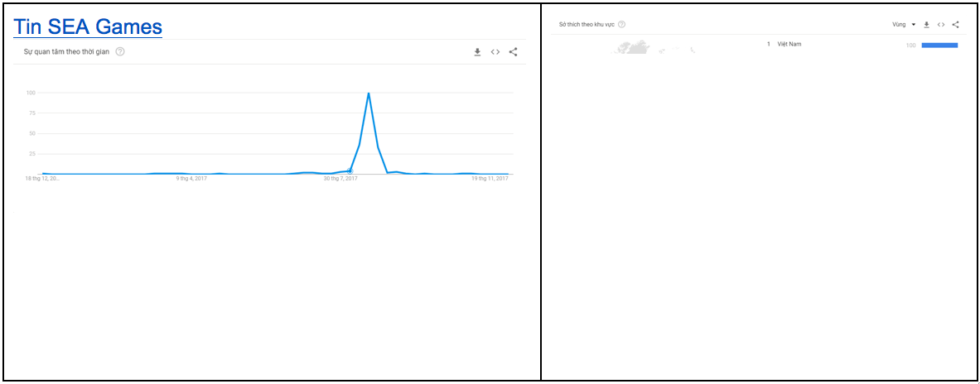
Task: Download the regional interest data
Action: click(x=927, y=25)
